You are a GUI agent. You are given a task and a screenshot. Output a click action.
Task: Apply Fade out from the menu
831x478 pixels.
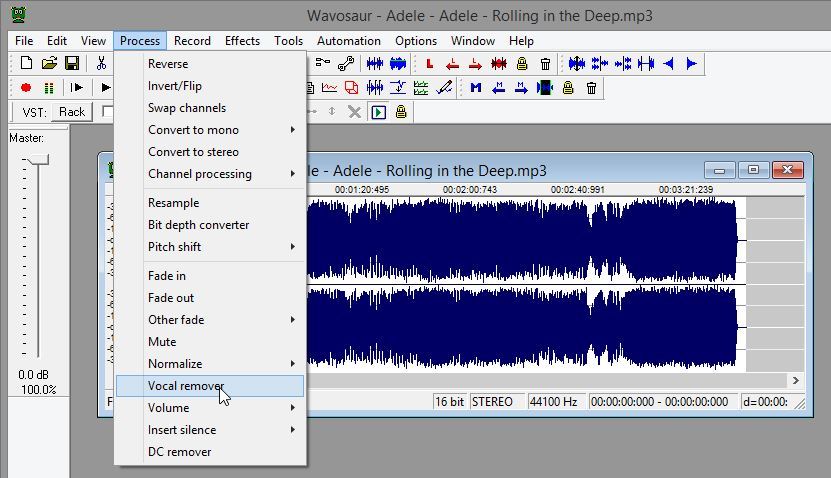point(210,298)
